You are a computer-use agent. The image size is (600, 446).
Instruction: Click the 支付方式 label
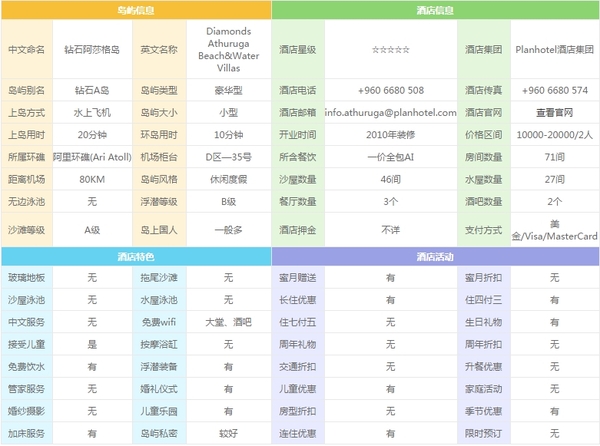(x=484, y=230)
